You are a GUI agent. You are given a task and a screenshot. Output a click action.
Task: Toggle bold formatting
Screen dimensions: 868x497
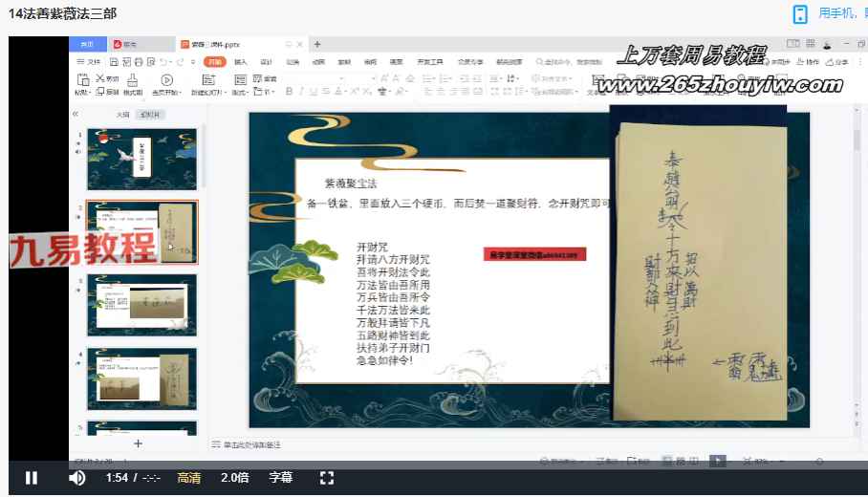[289, 92]
